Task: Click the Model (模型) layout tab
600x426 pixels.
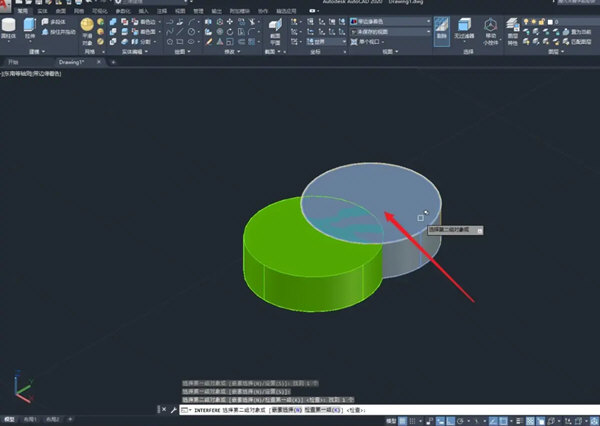Action: click(11, 418)
